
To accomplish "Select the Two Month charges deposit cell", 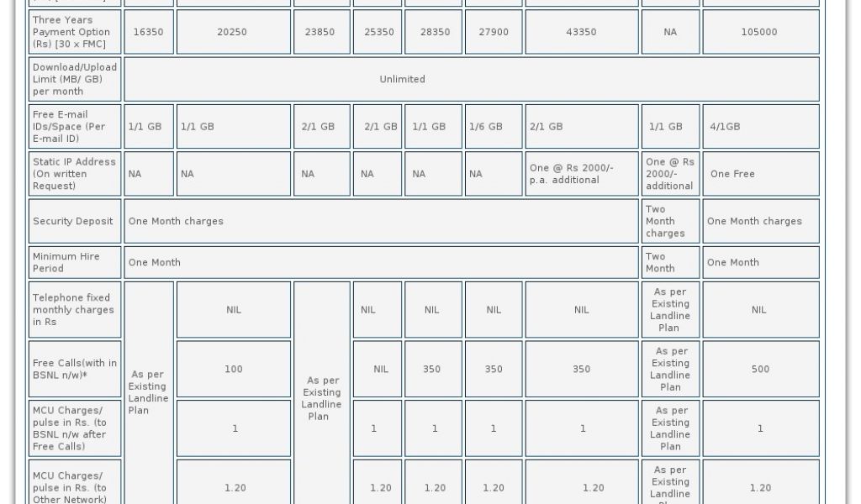I will (x=669, y=222).
